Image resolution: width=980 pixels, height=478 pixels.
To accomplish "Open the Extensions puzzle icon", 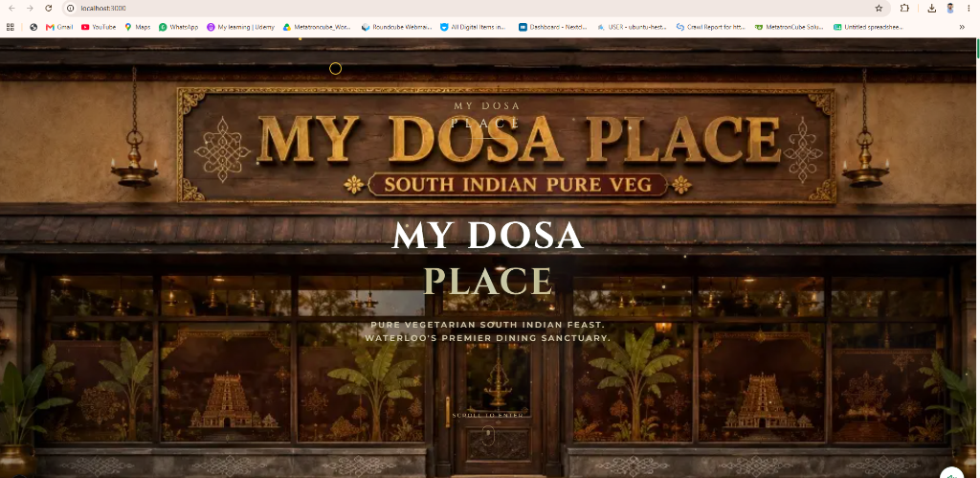I will click(x=904, y=8).
